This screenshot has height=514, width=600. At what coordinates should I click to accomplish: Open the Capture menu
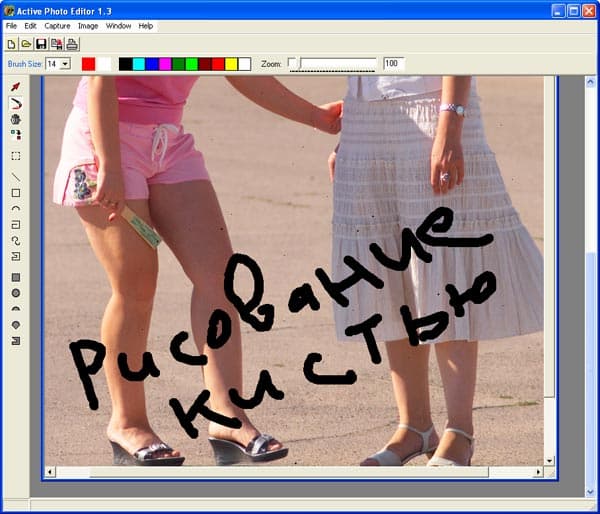tap(57, 26)
